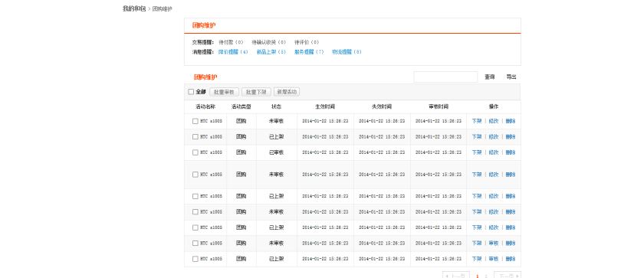Open the 降价提醒 (4) message link
The width and height of the screenshot is (644, 278).
tap(233, 52)
